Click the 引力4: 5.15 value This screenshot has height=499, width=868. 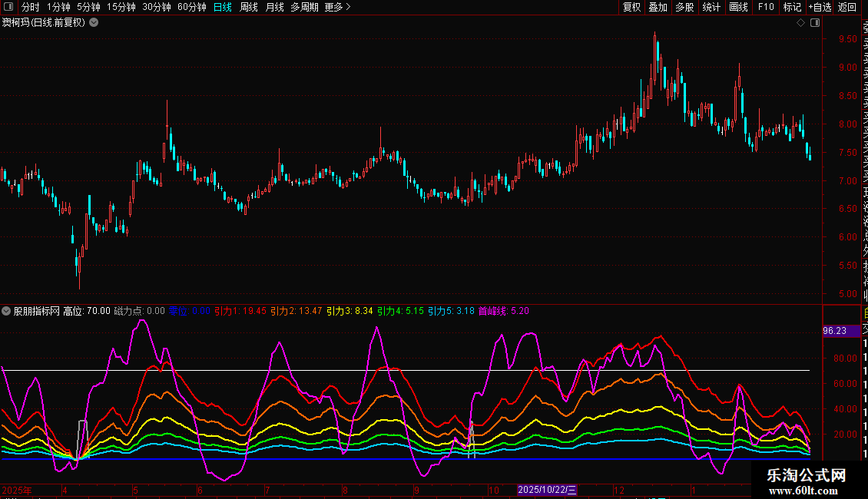(401, 311)
